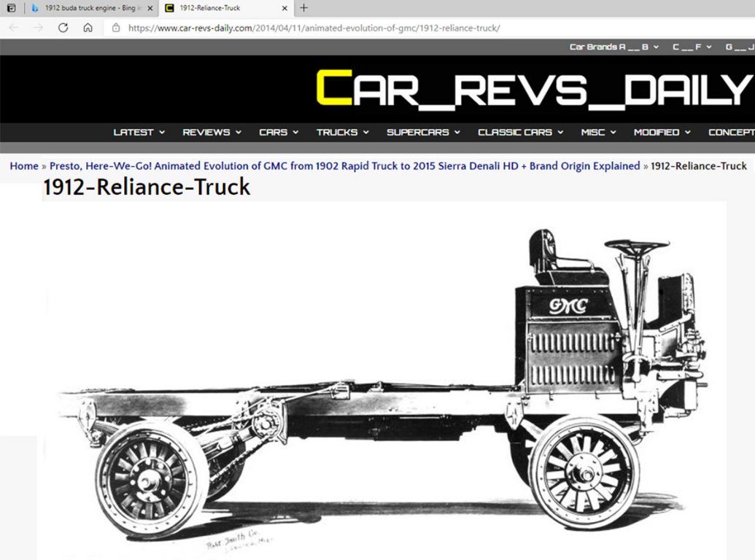Close the 1912 buda truck engine tab
Image resolution: width=755 pixels, height=560 pixels.
coord(150,9)
